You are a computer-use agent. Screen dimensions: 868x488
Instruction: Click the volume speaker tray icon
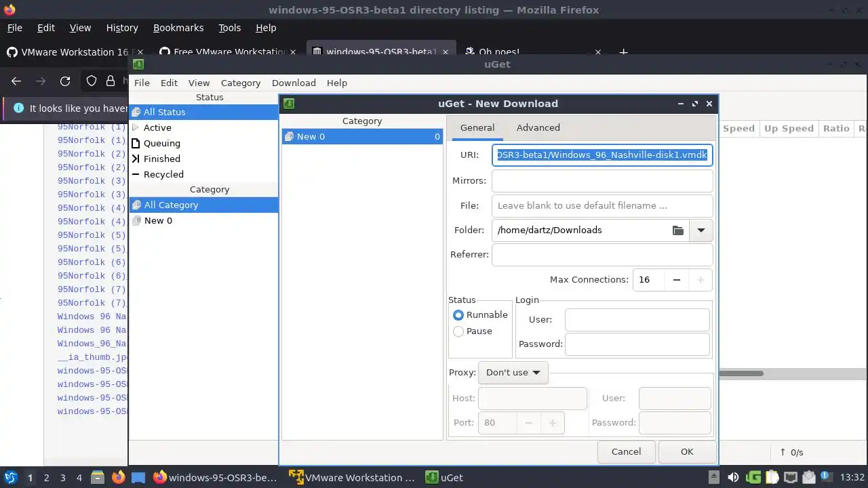pyautogui.click(x=732, y=477)
